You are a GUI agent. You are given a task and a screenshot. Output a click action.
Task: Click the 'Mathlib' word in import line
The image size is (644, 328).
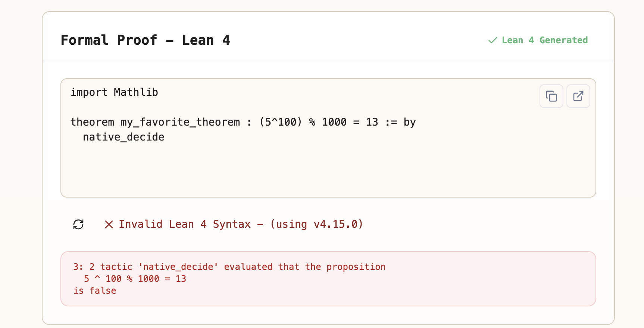point(136,92)
